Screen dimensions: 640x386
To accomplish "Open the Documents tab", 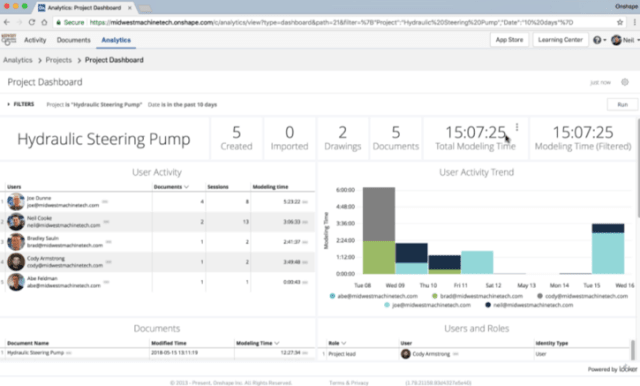I will click(x=73, y=40).
